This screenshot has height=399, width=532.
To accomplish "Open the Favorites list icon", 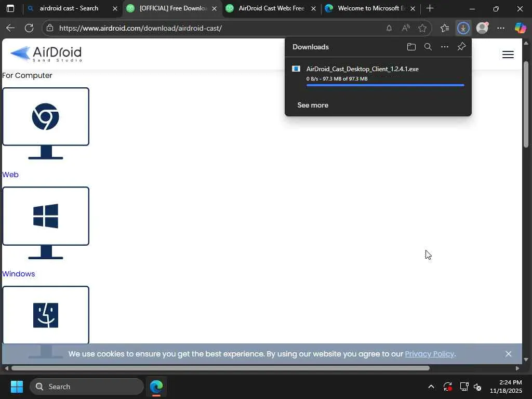I will (445, 28).
